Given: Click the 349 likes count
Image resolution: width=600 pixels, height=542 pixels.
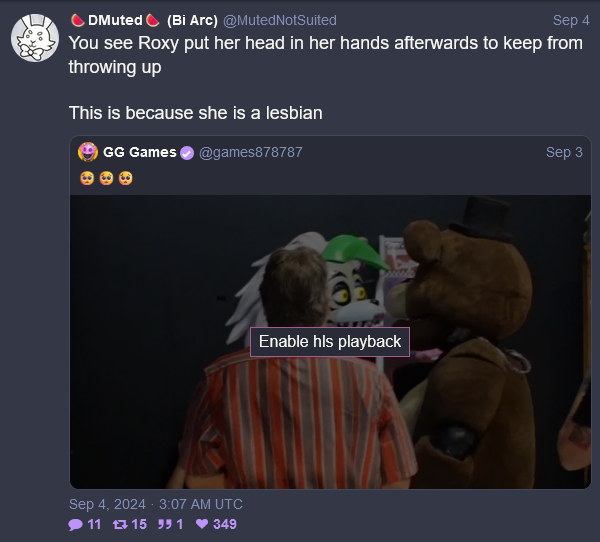Looking at the screenshot, I should point(225,524).
